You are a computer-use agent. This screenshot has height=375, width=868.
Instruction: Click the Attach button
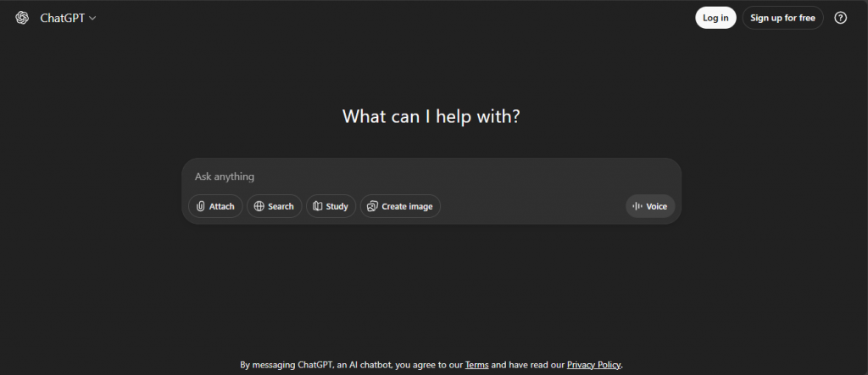[x=215, y=206]
